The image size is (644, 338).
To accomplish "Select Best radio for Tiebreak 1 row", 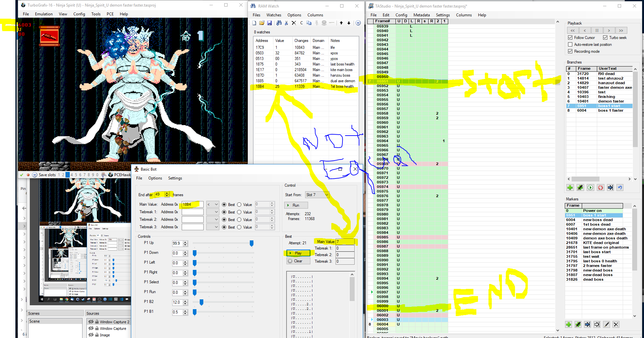I will tap(224, 212).
